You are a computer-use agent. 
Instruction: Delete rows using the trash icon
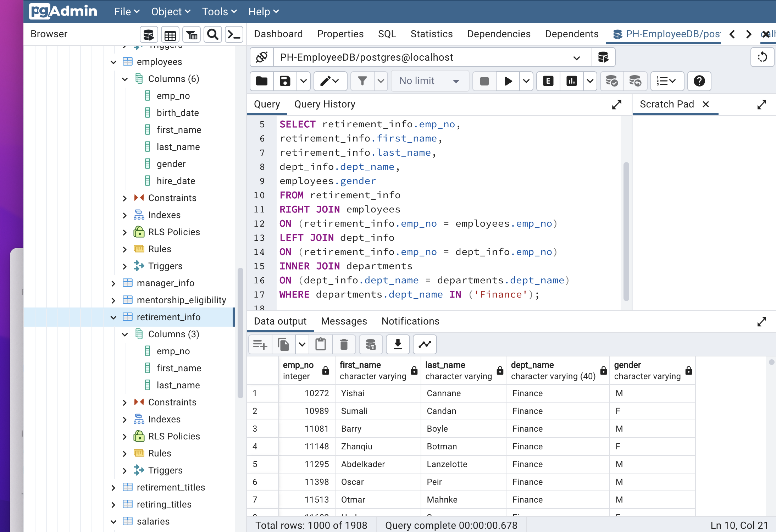click(343, 344)
